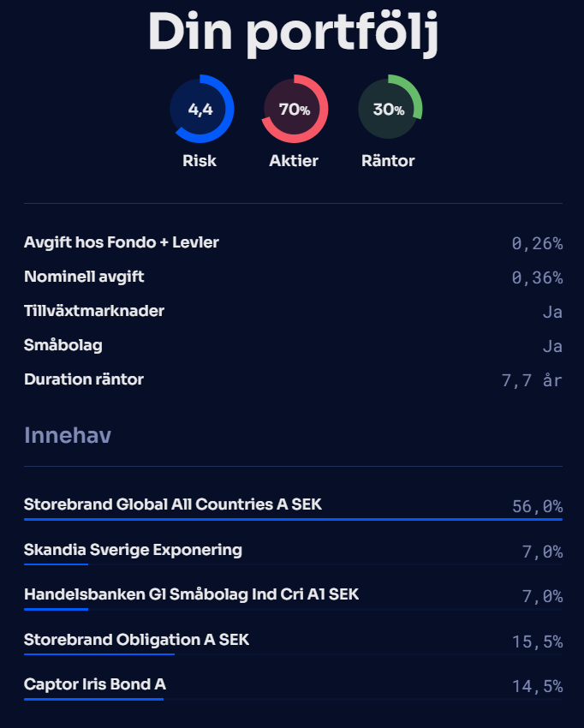This screenshot has height=728, width=584.
Task: Click the 14,5% allocation value
Action: 537,686
